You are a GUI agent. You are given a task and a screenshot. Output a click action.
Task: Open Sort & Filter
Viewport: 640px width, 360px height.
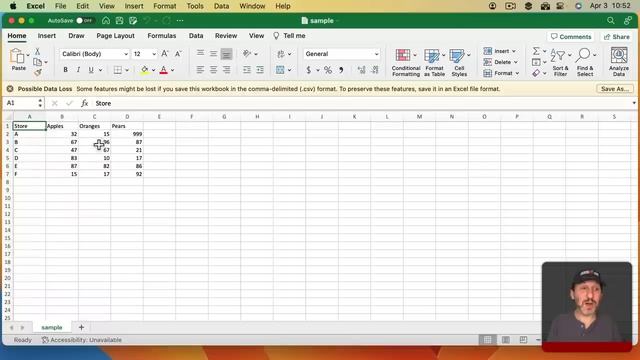tap(560, 62)
